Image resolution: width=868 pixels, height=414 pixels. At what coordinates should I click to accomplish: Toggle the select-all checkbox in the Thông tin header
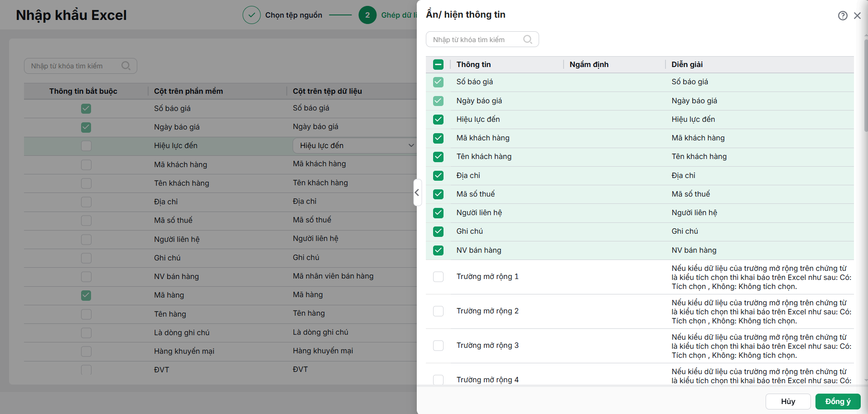click(438, 64)
